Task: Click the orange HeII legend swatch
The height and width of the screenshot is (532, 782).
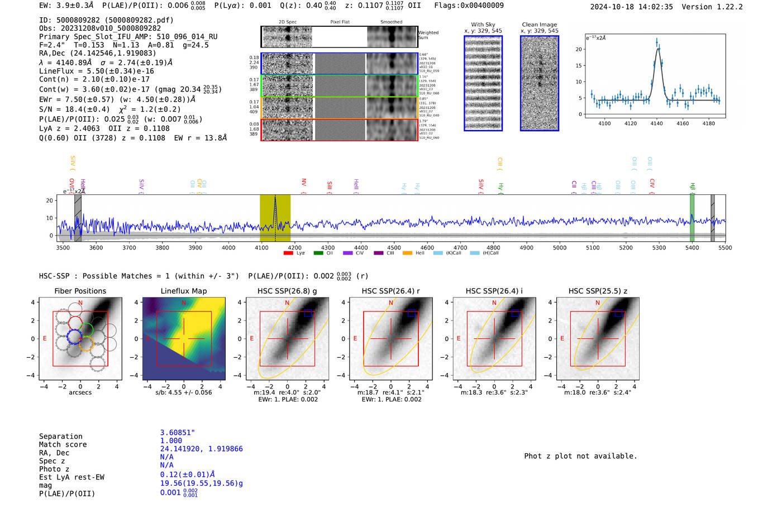Action: (408, 253)
